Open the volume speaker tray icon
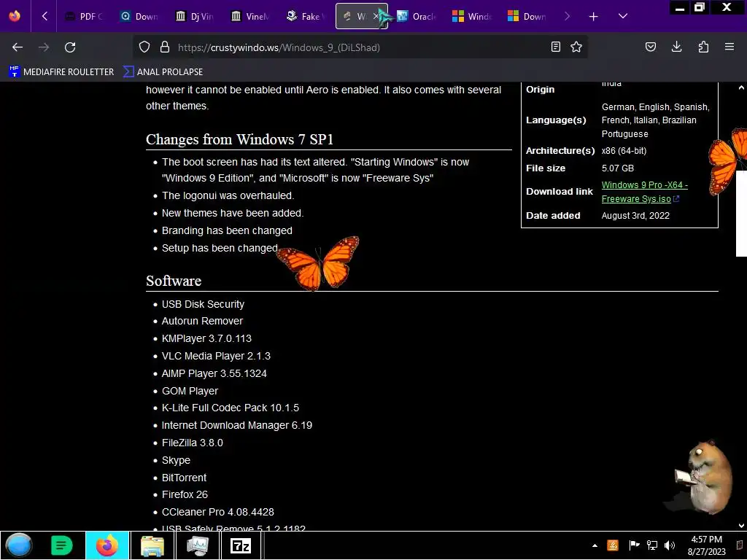 [670, 545]
